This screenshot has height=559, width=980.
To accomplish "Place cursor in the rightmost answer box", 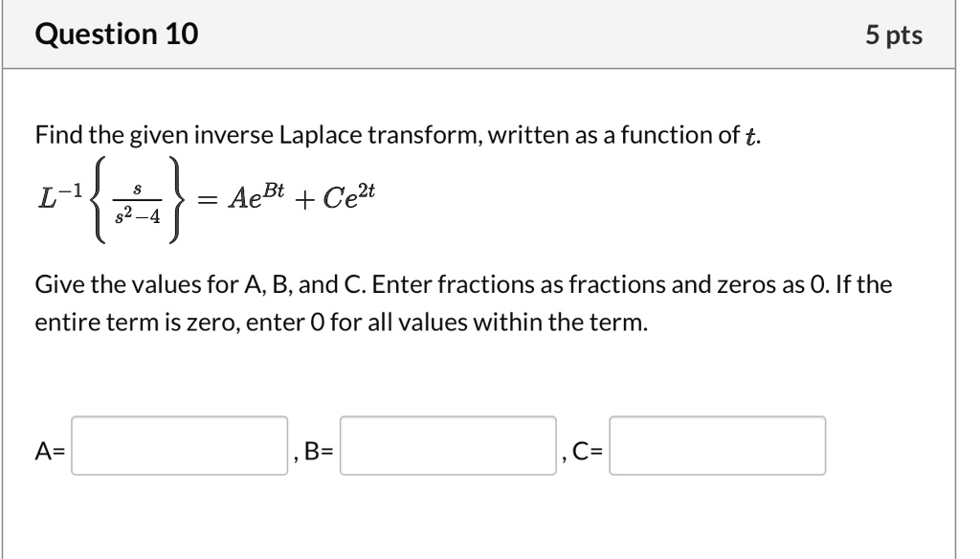I will pos(718,446).
